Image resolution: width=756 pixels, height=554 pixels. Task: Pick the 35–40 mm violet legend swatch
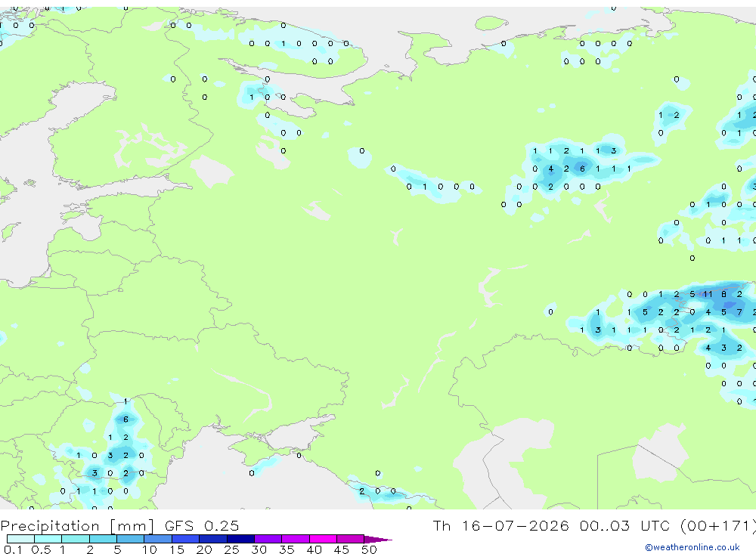coord(295,539)
